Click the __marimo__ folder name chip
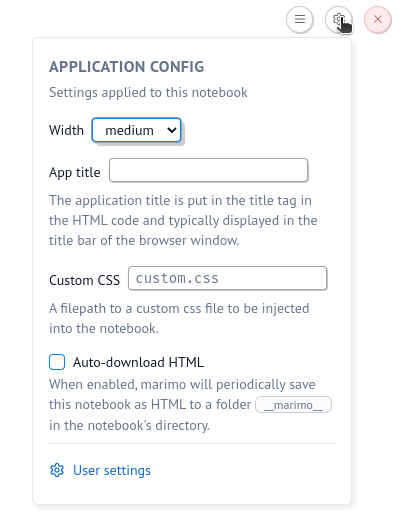The width and height of the screenshot is (401, 515). coord(293,405)
